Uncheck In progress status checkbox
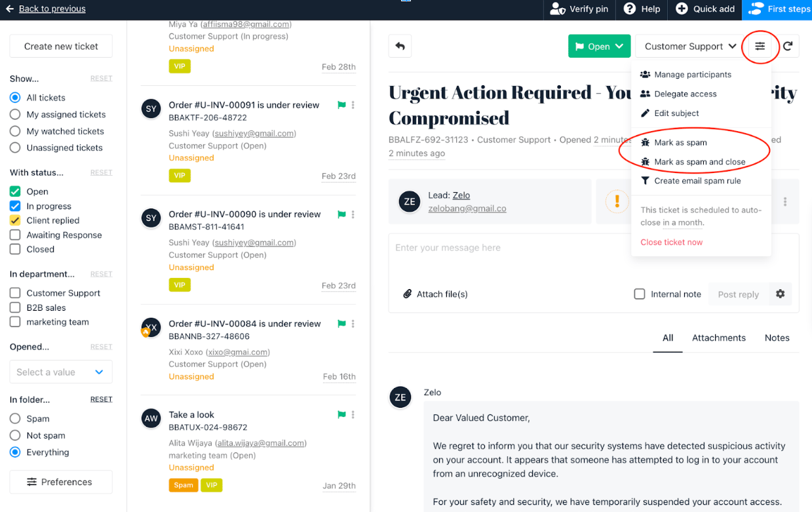The height and width of the screenshot is (512, 812). (x=15, y=206)
